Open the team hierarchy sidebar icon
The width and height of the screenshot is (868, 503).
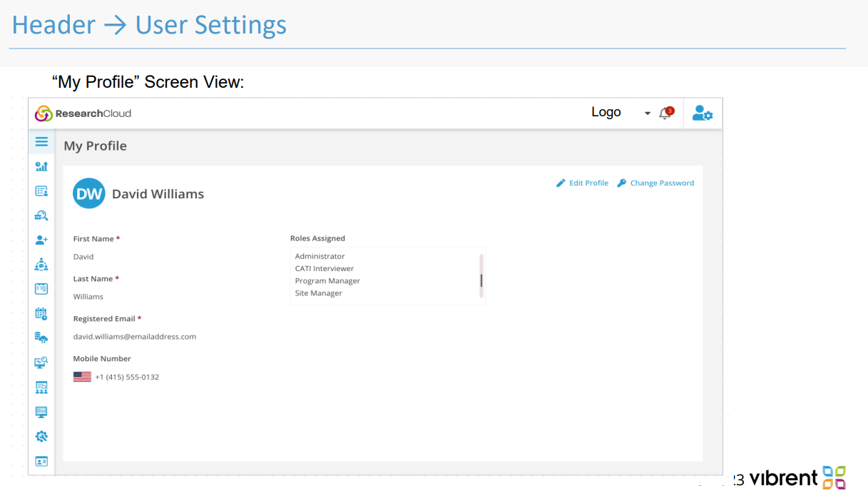[41, 265]
